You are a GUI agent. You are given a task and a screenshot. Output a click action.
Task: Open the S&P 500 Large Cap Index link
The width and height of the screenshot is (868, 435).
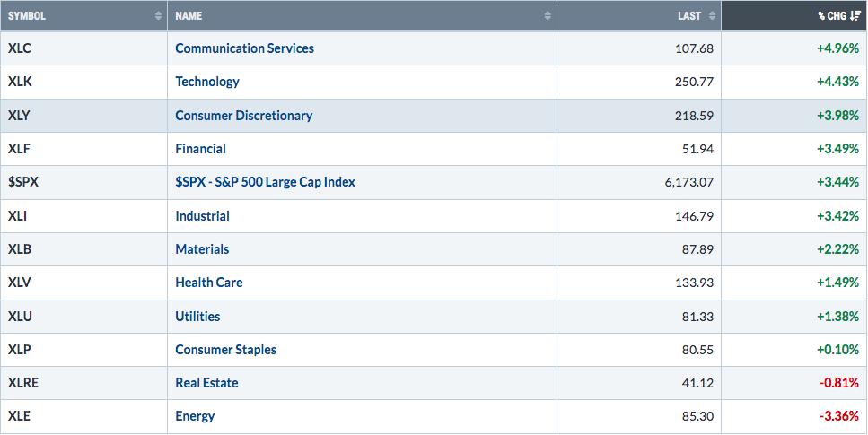point(265,182)
